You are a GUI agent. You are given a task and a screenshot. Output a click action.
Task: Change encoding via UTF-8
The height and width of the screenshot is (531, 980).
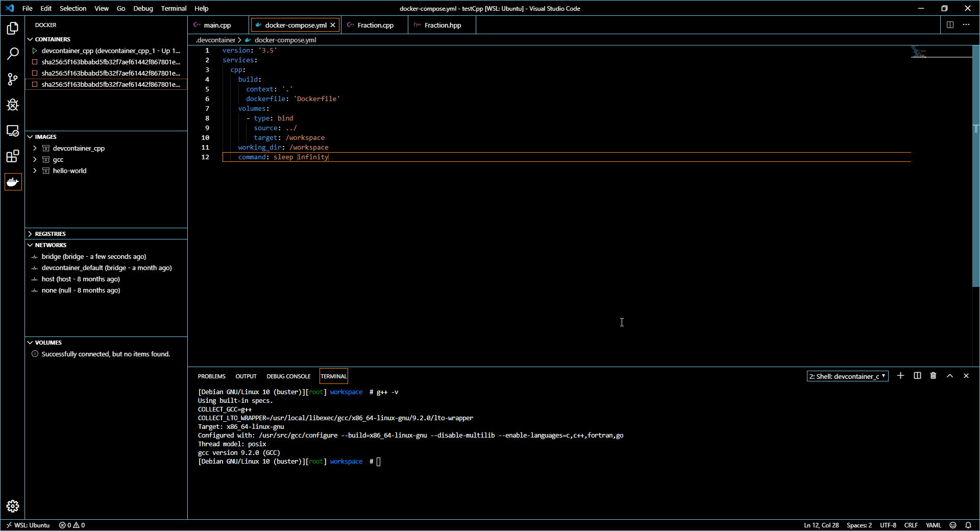point(888,525)
